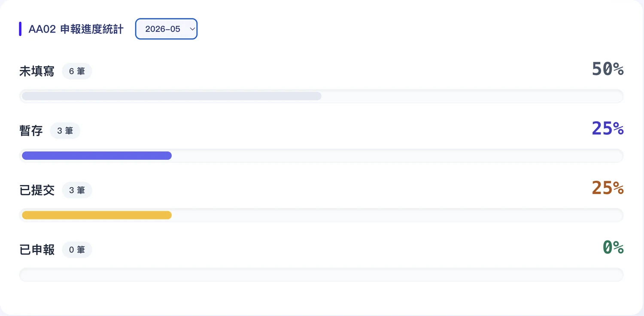This screenshot has width=644, height=316.
Task: Click the 3 筆 badge next to 暫存
Action: tap(65, 131)
